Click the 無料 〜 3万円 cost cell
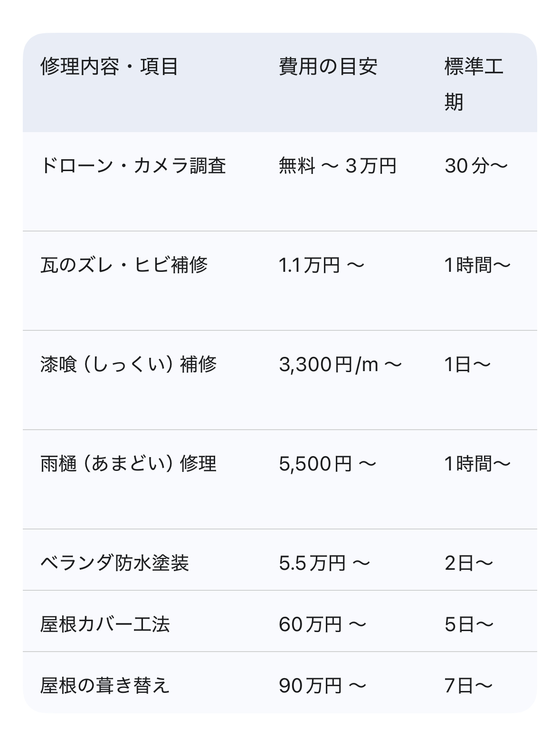 (337, 166)
